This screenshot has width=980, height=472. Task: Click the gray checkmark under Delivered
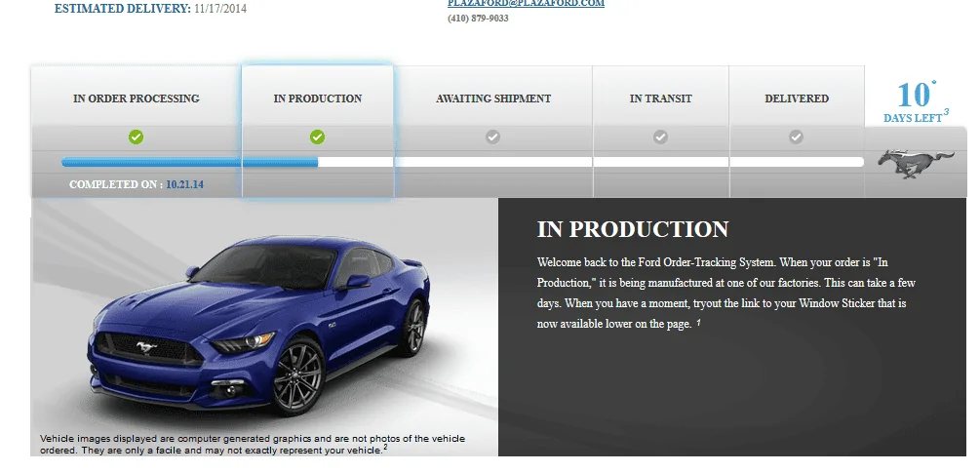[x=796, y=137]
